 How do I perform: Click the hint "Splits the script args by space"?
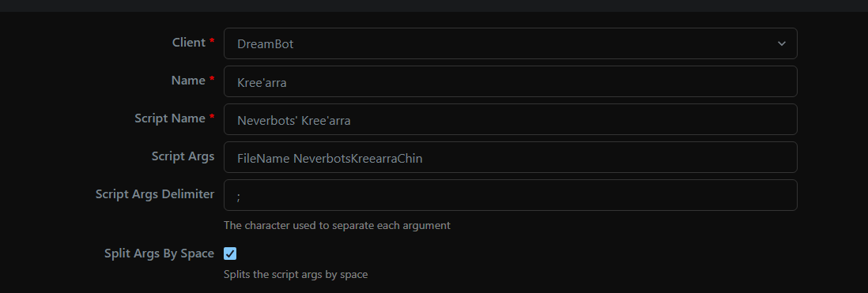pos(296,274)
